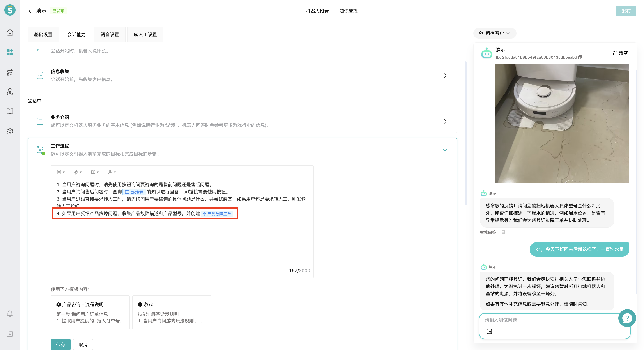Open the 所有客户 customer dropdown
This screenshot has height=350, width=644.
[495, 33]
